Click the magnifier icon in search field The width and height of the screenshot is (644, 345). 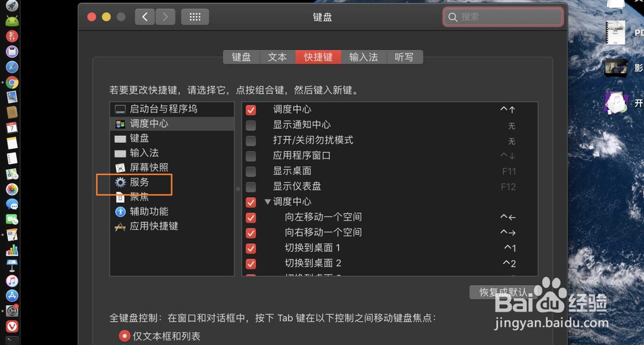[x=453, y=17]
